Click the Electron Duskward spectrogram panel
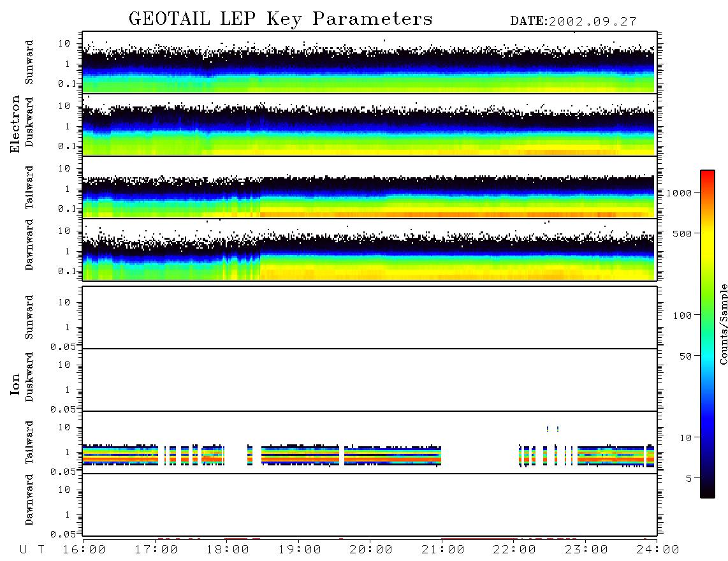Viewport: 728px width, 561px height. coord(370,125)
